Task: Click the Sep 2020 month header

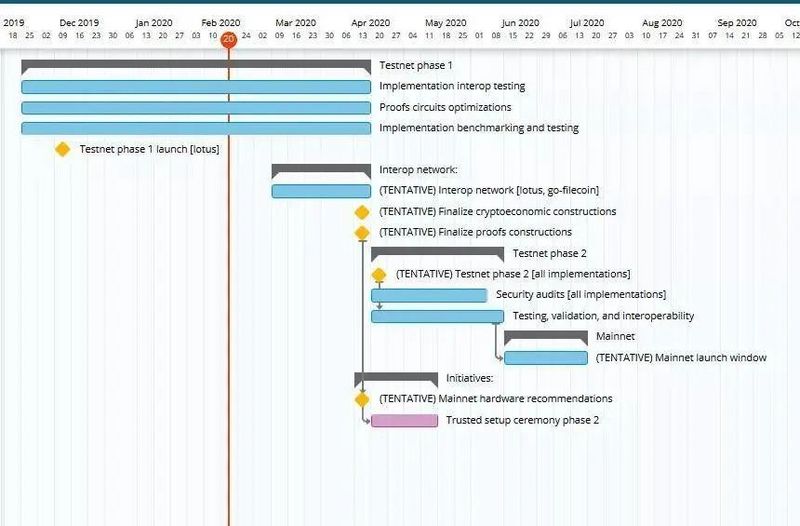Action: coord(737,23)
